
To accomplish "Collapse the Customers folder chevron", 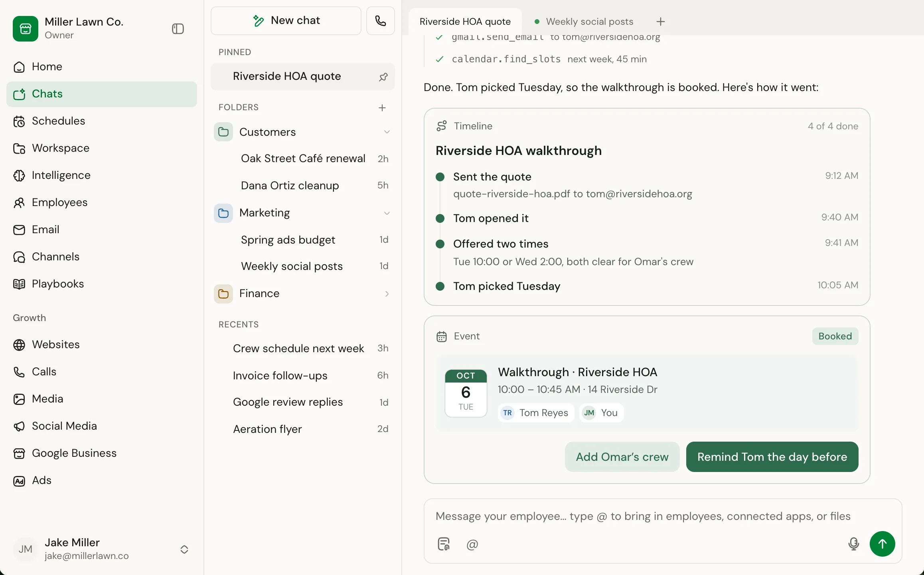I will tap(387, 132).
